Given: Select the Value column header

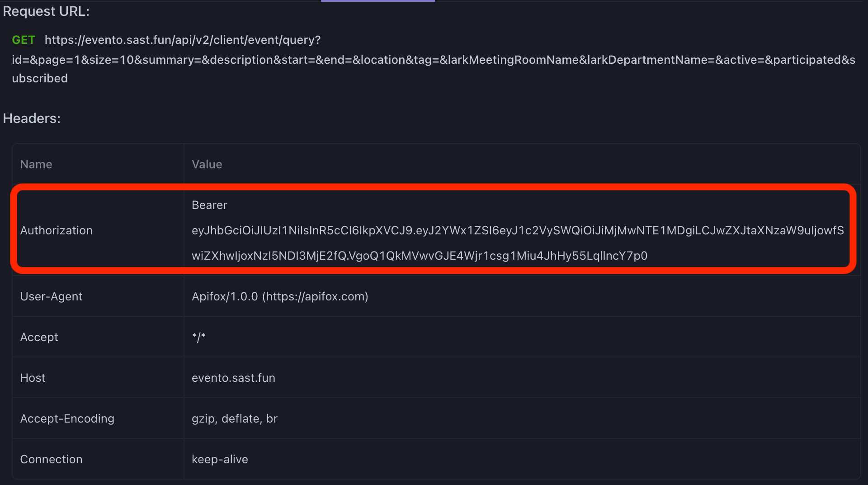Looking at the screenshot, I should [207, 164].
